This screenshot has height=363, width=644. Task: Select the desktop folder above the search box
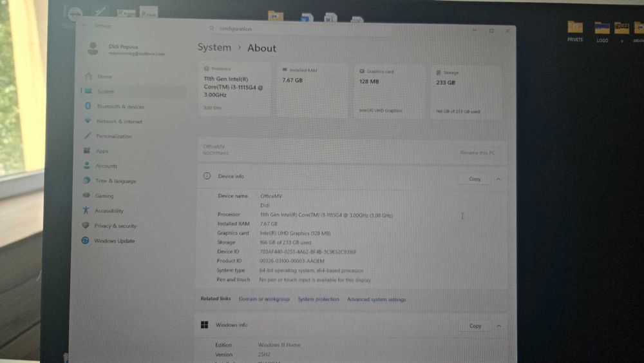point(276,15)
